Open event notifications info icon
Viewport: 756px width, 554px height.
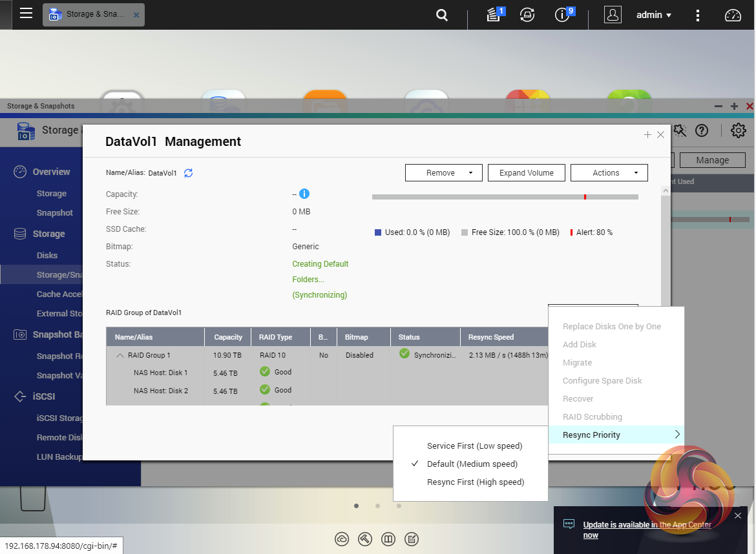[x=562, y=15]
